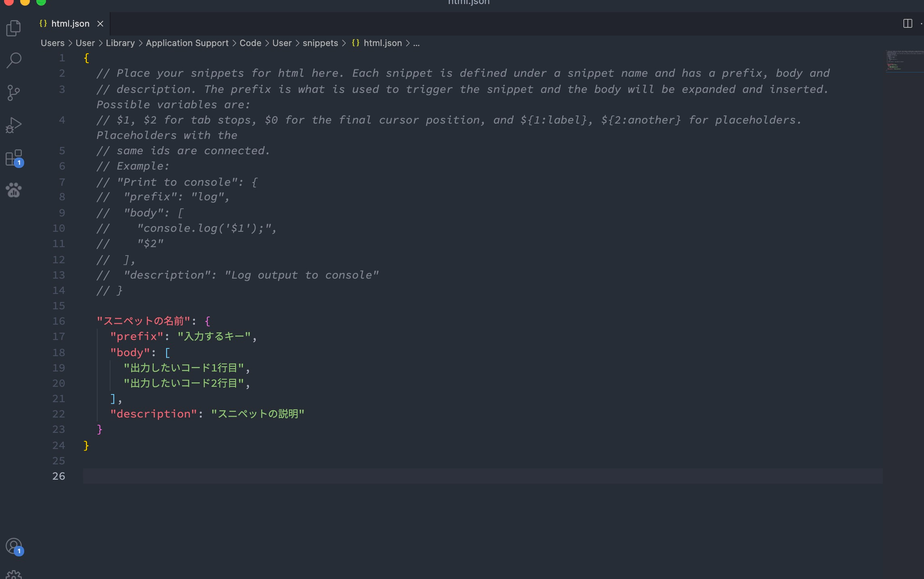
Task: Click the "スニペットの説明" string value
Action: (258, 414)
